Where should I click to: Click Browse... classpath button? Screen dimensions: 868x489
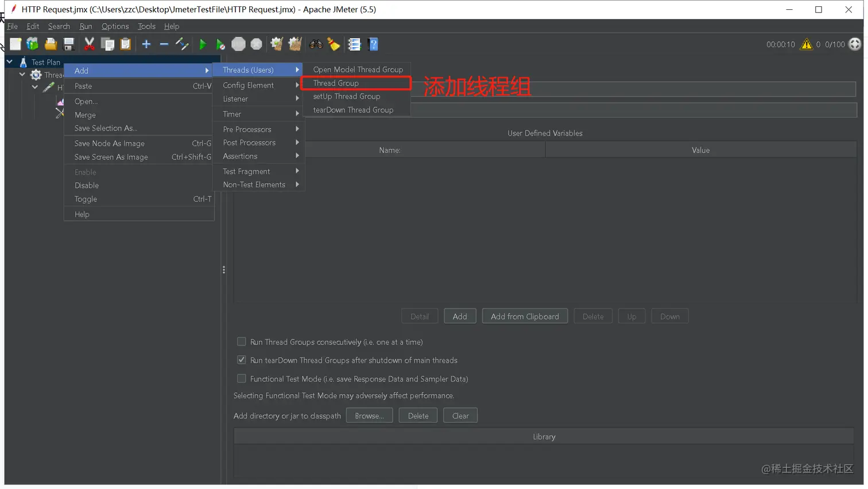pyautogui.click(x=369, y=416)
